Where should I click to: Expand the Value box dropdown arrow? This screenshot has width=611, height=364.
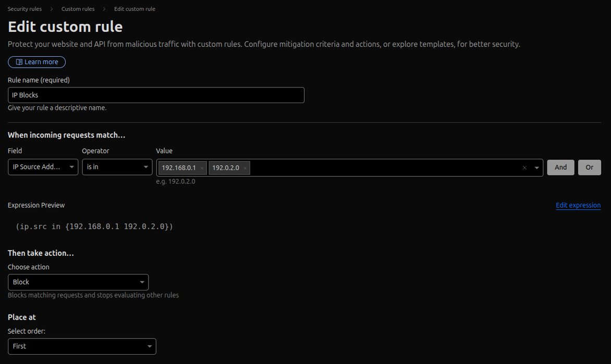(536, 168)
